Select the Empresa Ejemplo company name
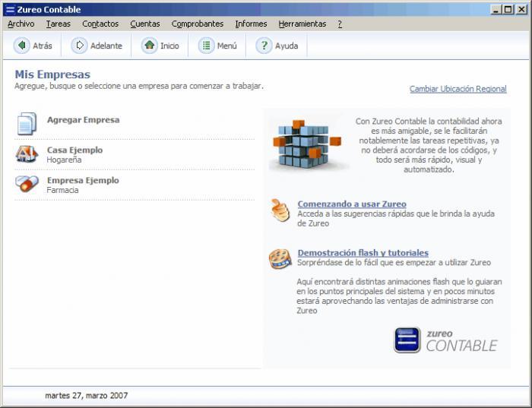This screenshot has width=532, height=408. click(83, 180)
